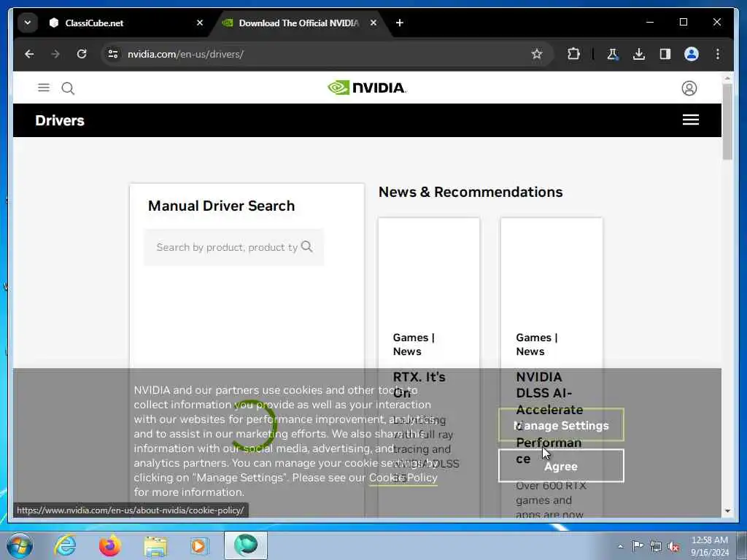
Task: Expand the Drivers section menu
Action: 690,120
